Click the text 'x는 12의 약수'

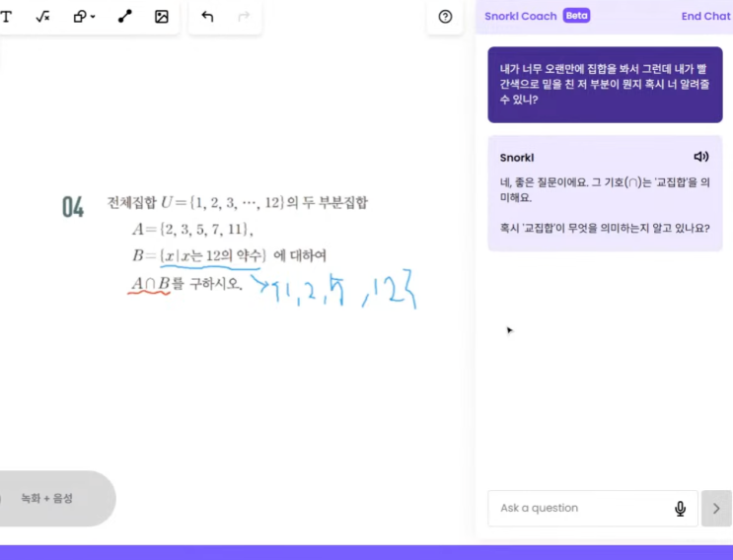pyautogui.click(x=222, y=256)
